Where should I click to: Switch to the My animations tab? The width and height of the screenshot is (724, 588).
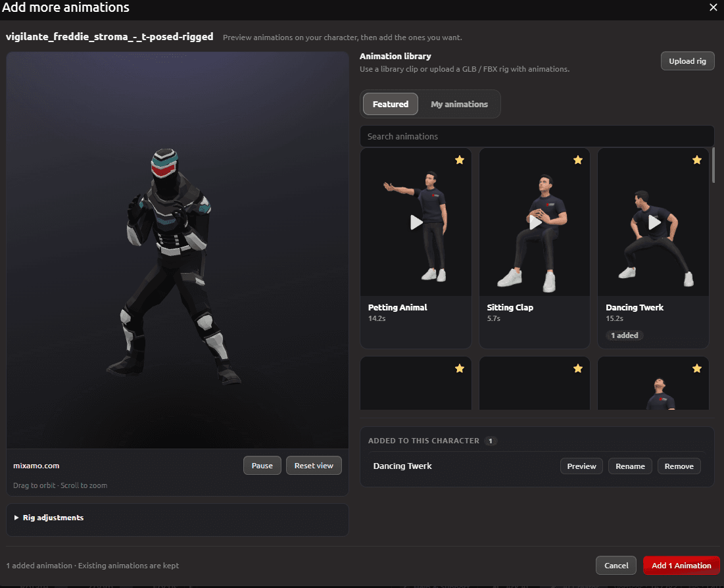point(459,104)
